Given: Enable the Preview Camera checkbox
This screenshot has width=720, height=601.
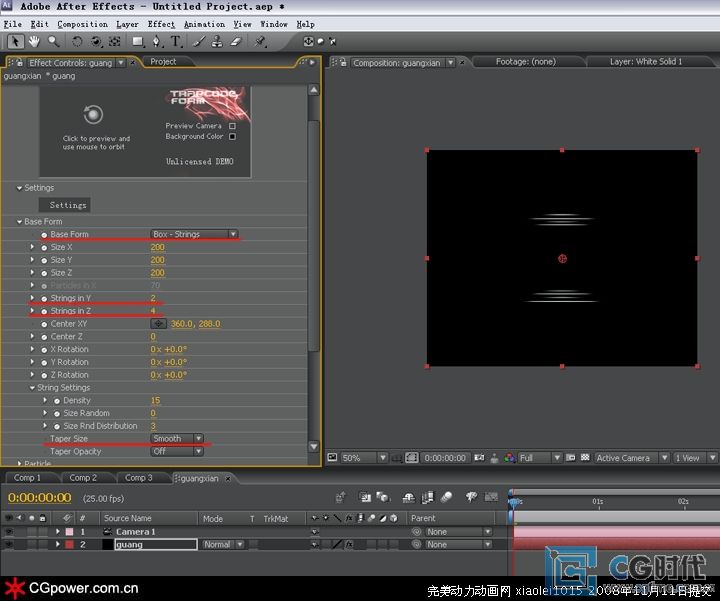Looking at the screenshot, I should [232, 126].
